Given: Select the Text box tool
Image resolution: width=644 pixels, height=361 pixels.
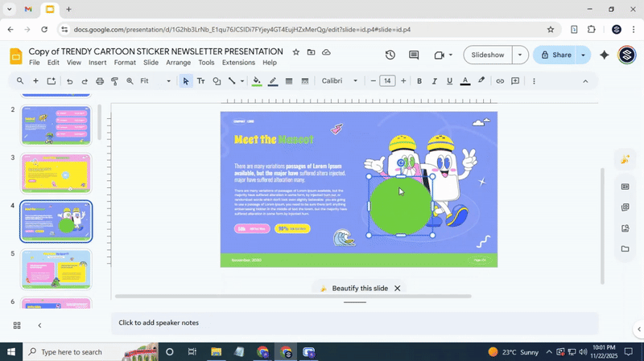Looking at the screenshot, I should [200, 81].
